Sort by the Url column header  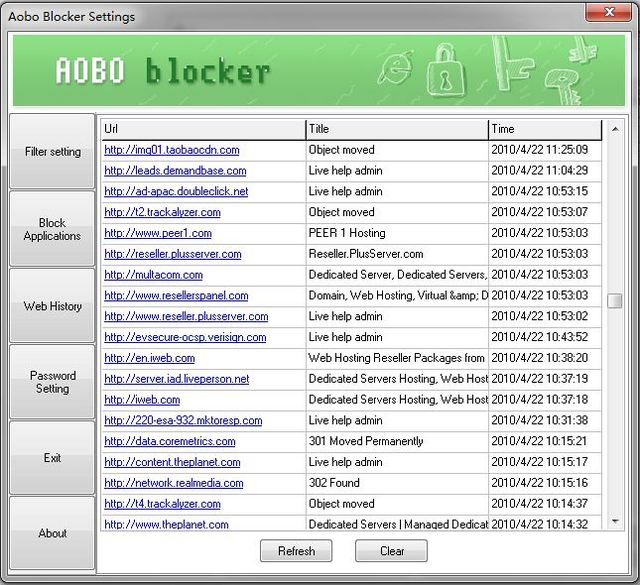tap(203, 129)
